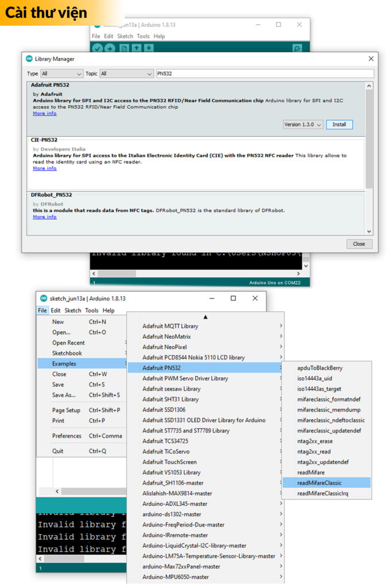Click the Library Manager window logo icon
The height and width of the screenshot is (588, 392).
click(x=29, y=59)
